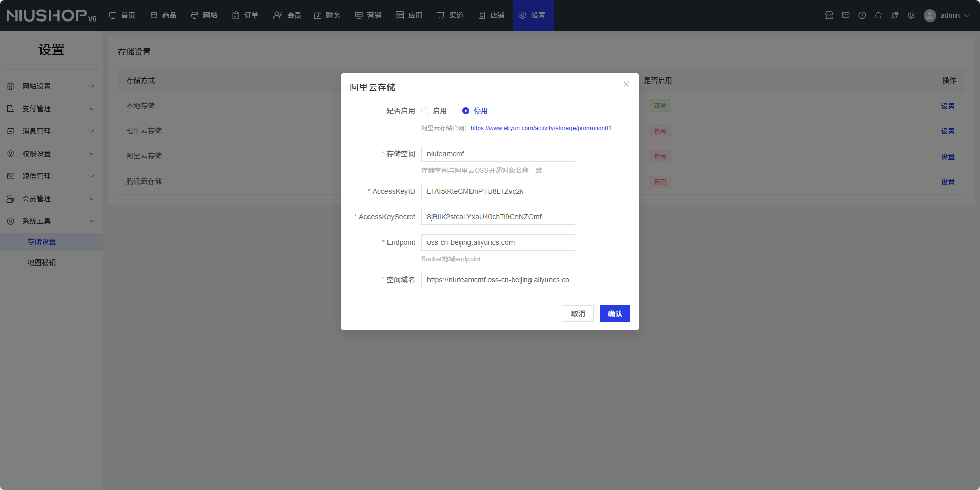Click the rocket icon in header
Screen dimensions: 980x490
tap(895, 15)
